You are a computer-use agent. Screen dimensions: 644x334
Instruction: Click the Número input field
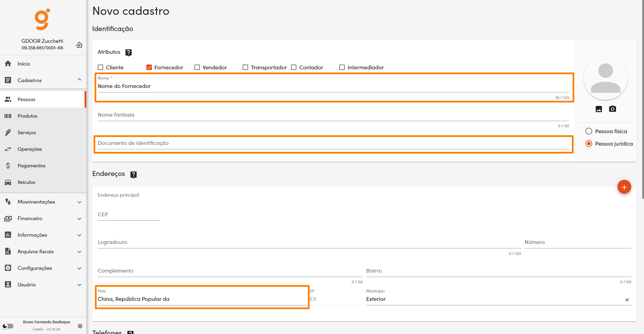(x=578, y=242)
